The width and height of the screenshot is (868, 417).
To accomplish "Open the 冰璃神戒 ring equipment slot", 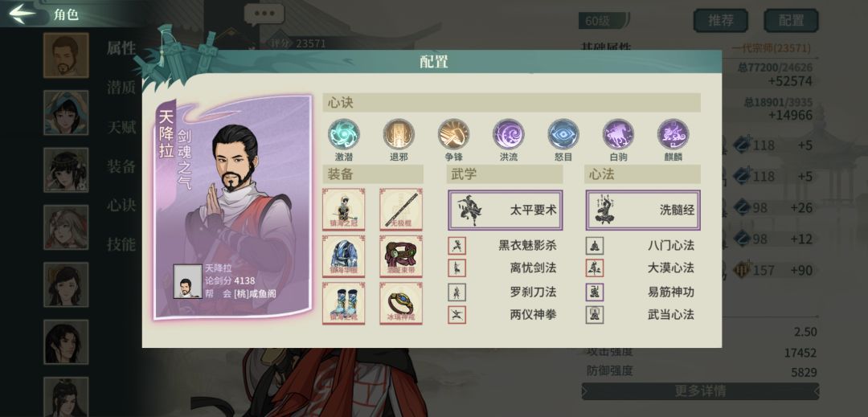I will [x=401, y=303].
